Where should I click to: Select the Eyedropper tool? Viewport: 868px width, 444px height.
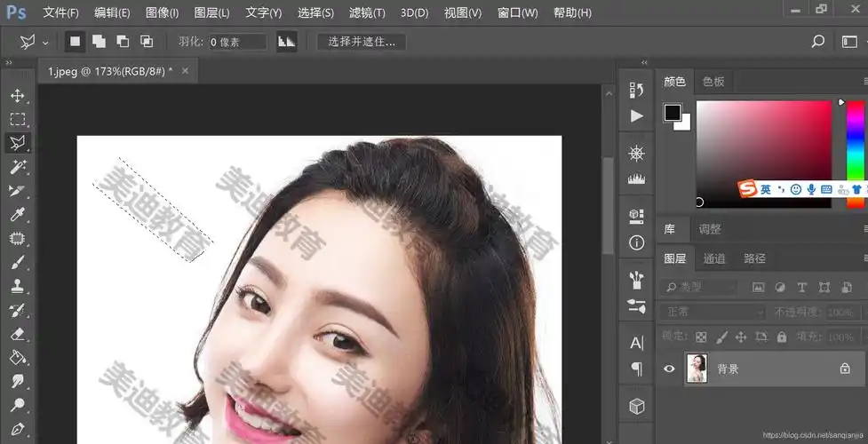(x=17, y=214)
